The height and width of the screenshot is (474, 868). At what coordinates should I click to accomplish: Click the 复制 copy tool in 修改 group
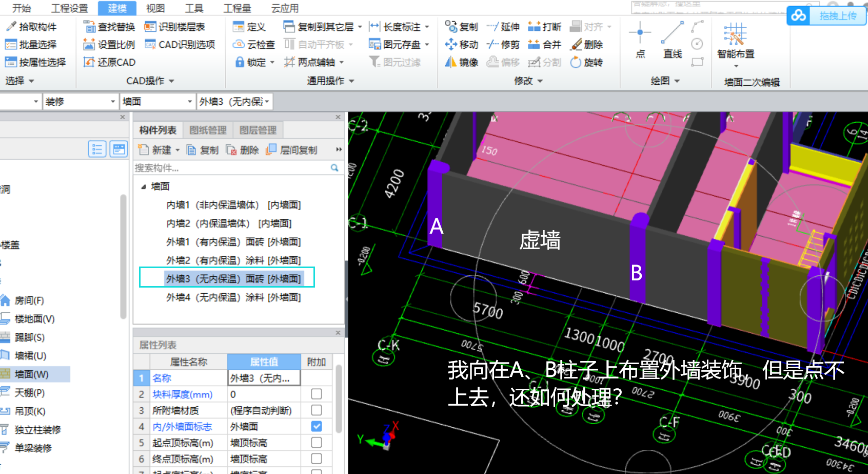point(461,27)
